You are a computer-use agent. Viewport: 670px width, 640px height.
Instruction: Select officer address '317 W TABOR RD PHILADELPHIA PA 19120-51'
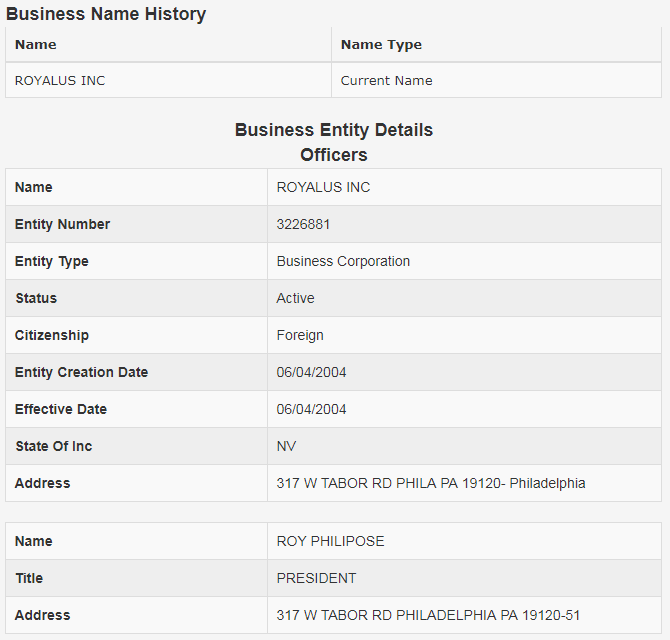click(x=428, y=615)
